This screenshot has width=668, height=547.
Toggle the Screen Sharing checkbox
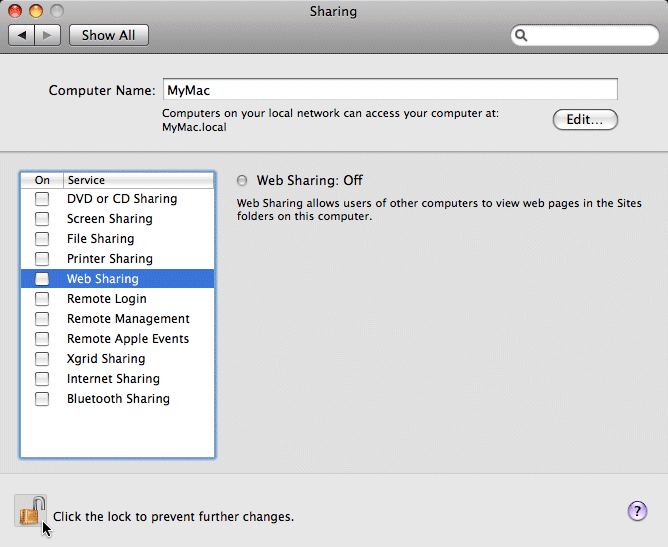[x=42, y=219]
